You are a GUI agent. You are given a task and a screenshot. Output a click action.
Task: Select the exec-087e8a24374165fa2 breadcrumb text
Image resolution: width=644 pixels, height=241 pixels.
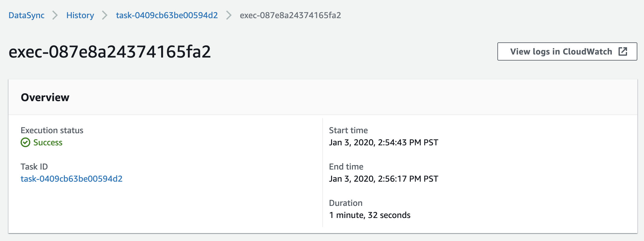290,15
